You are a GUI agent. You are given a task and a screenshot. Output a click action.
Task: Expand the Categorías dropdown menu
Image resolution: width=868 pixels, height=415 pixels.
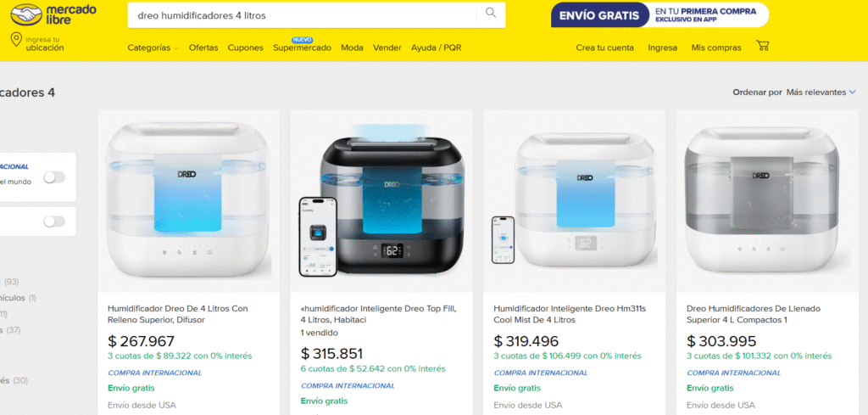tap(153, 48)
